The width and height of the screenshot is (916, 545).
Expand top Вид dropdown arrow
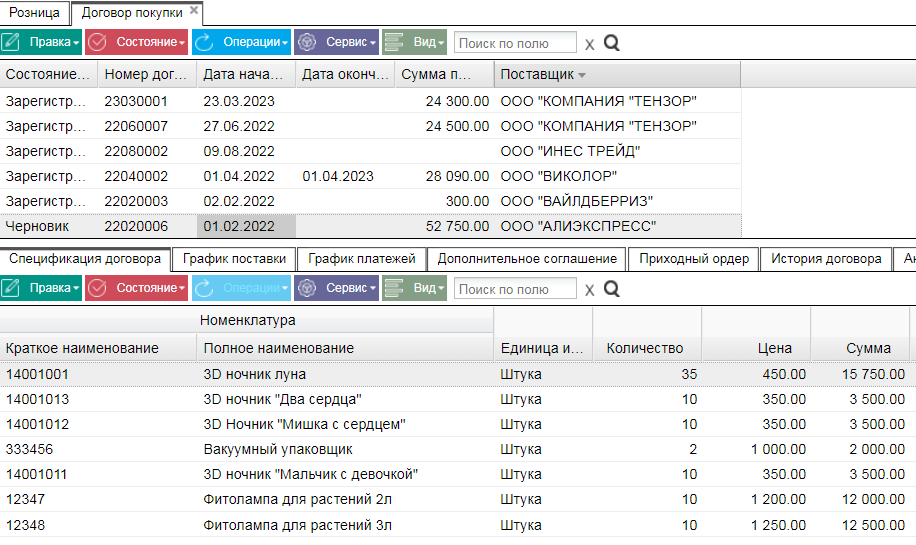pos(441,43)
